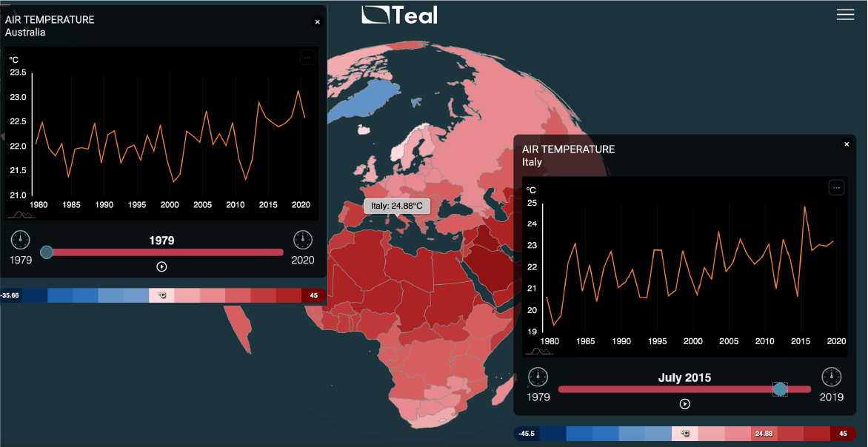Click the middle of Italy's time slider track
The width and height of the screenshot is (868, 447).
click(685, 389)
